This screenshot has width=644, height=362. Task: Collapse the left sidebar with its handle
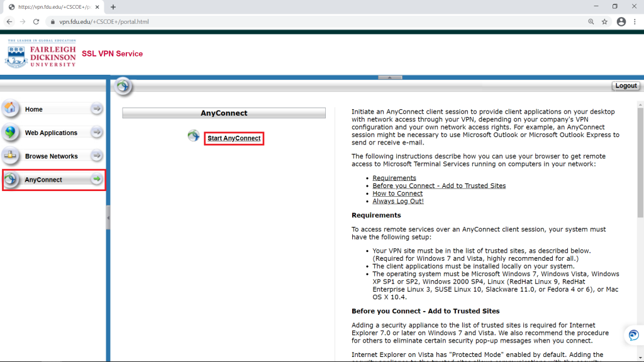tap(108, 217)
